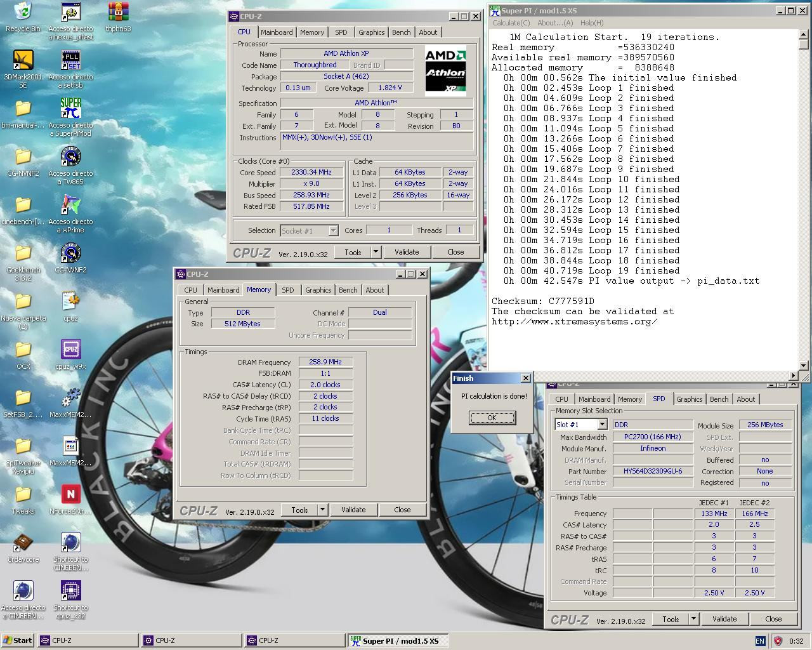Open the Slot #1 memory slot dropdown
This screenshot has height=650, width=812.
pos(602,425)
